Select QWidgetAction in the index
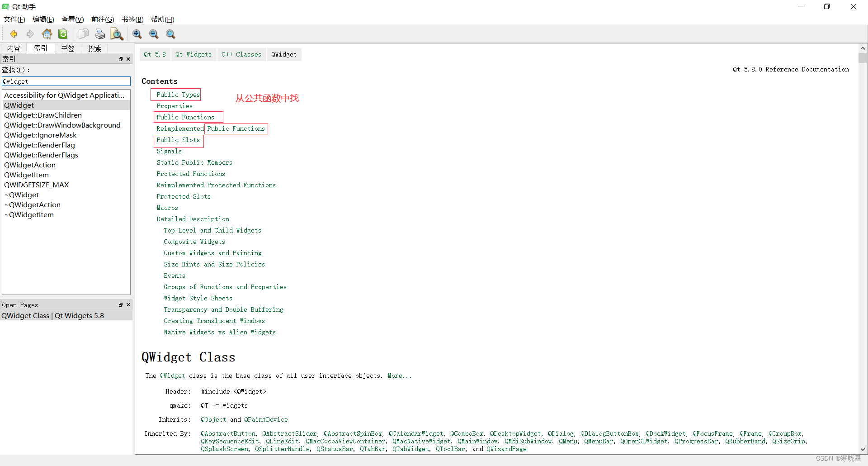 (x=66, y=165)
